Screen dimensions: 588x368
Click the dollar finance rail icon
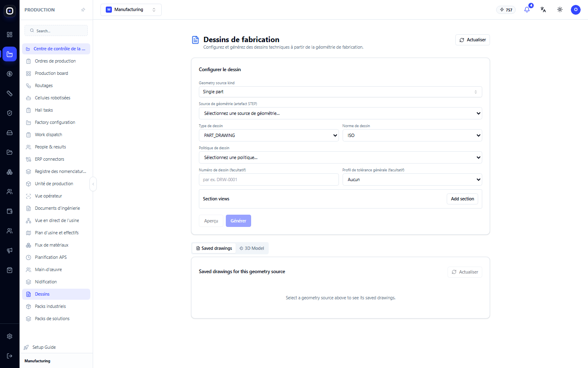10,74
